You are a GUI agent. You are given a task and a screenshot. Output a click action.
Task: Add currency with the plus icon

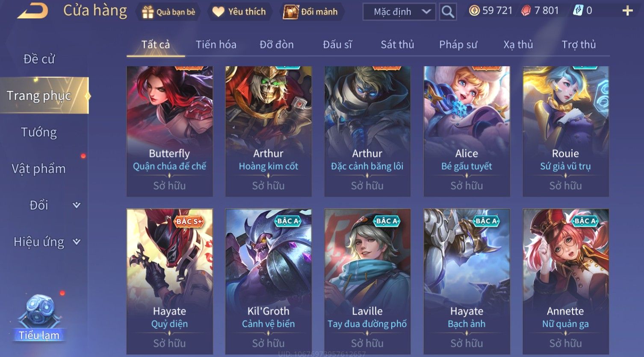(x=627, y=11)
